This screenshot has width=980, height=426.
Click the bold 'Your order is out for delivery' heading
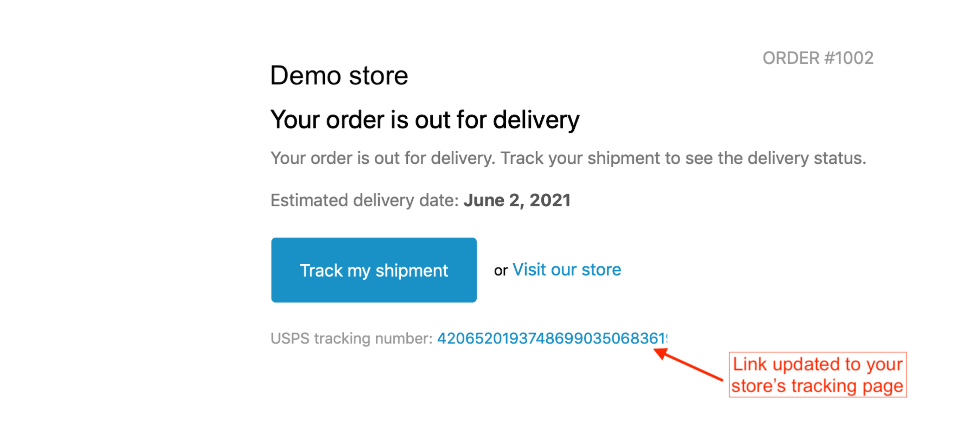(x=425, y=120)
